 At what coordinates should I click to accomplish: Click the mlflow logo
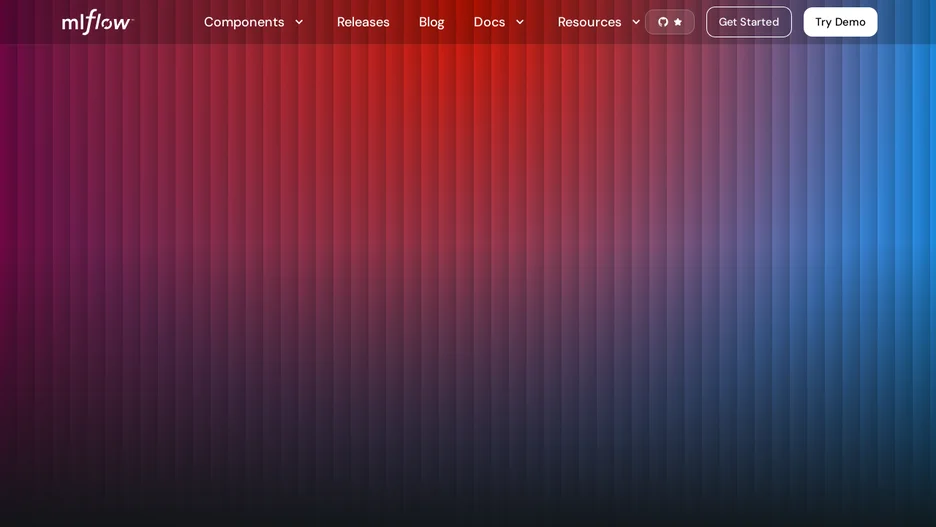(x=97, y=22)
